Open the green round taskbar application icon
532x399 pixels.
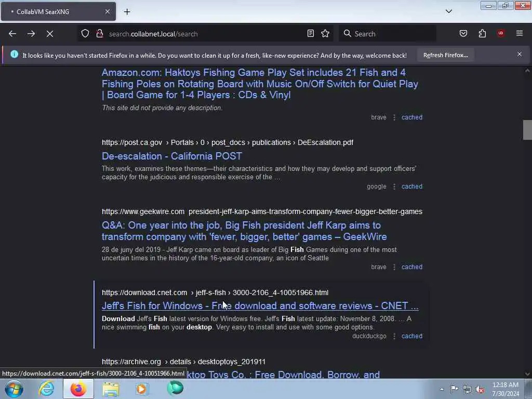(175, 388)
